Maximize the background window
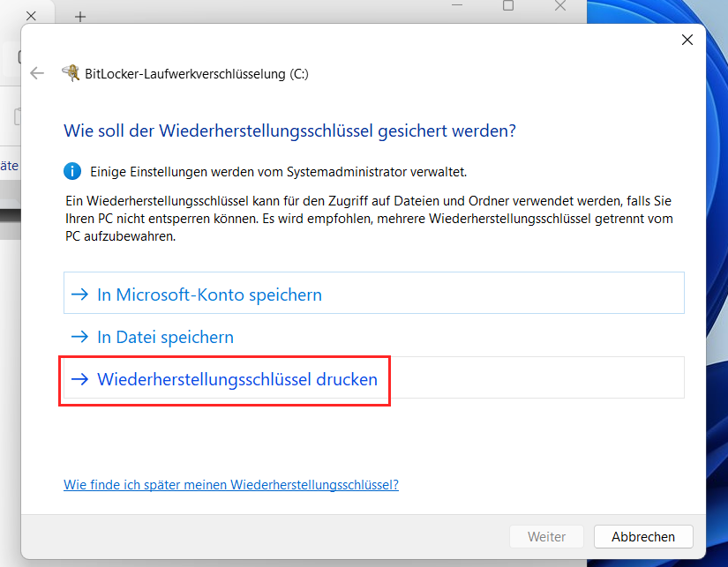 [508, 5]
